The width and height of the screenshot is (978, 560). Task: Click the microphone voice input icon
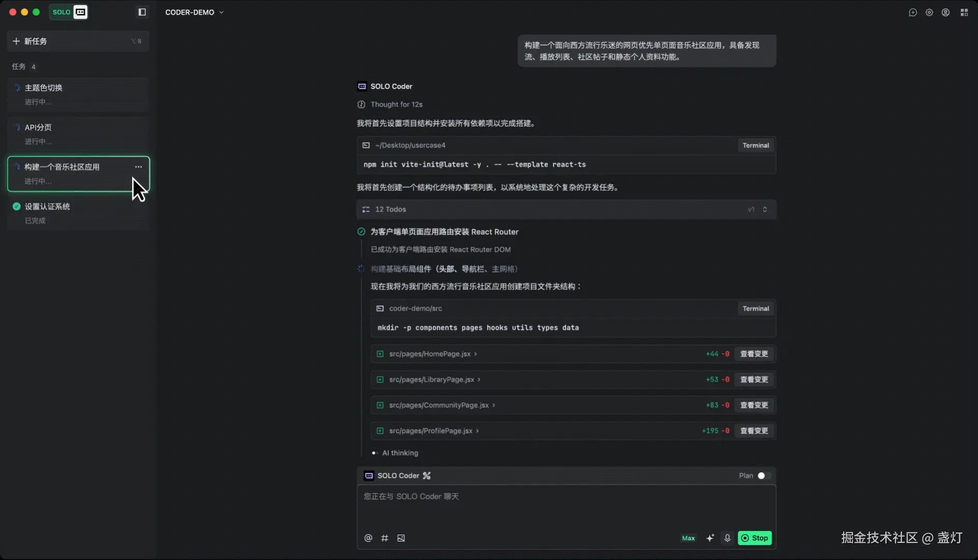coord(728,538)
